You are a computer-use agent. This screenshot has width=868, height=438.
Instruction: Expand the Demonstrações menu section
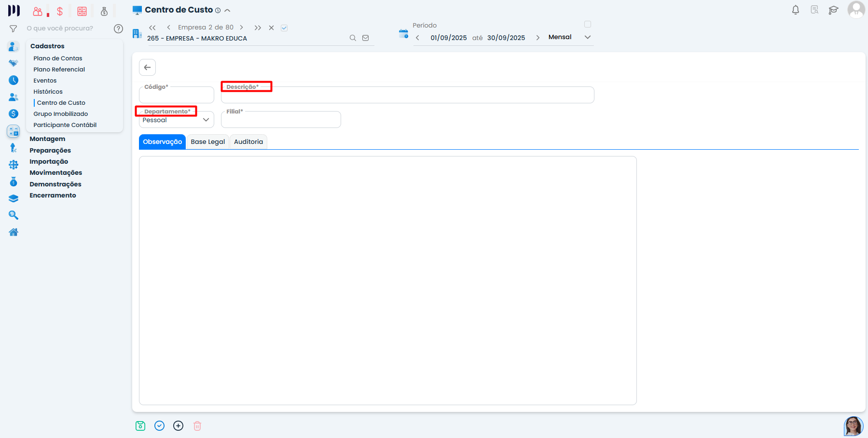(55, 184)
